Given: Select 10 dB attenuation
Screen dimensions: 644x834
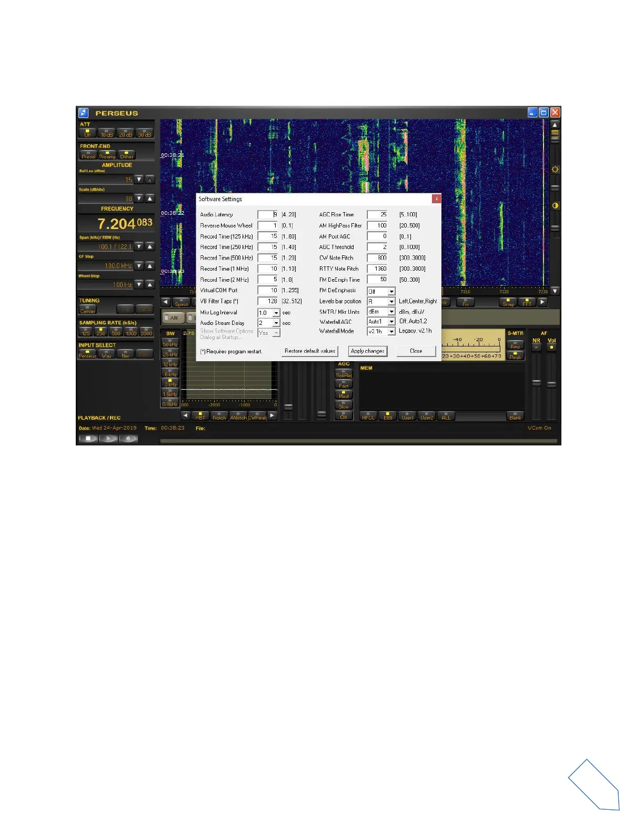Looking at the screenshot, I should 106,133.
